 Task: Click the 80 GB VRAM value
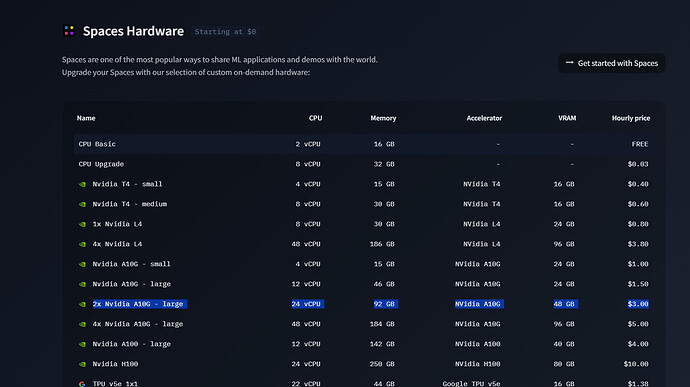click(564, 364)
